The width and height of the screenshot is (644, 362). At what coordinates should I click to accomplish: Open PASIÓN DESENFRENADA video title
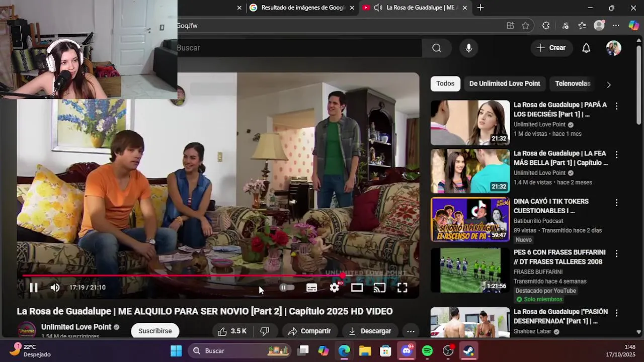[560, 316]
